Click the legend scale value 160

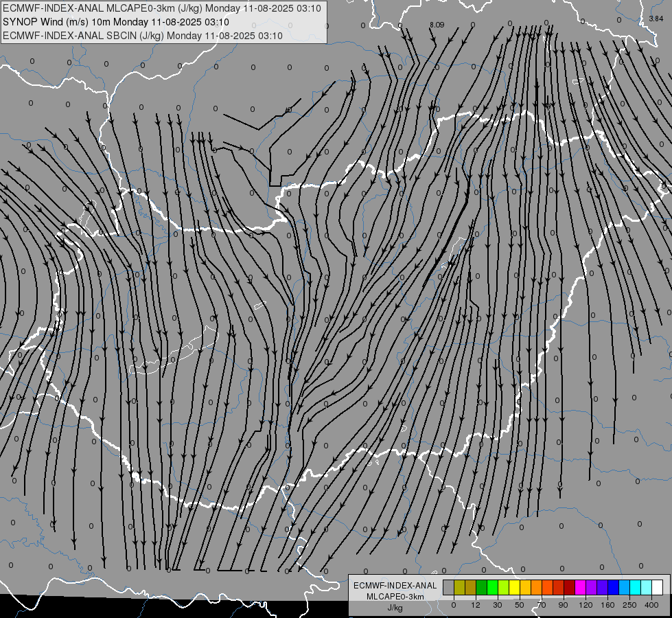click(x=607, y=605)
